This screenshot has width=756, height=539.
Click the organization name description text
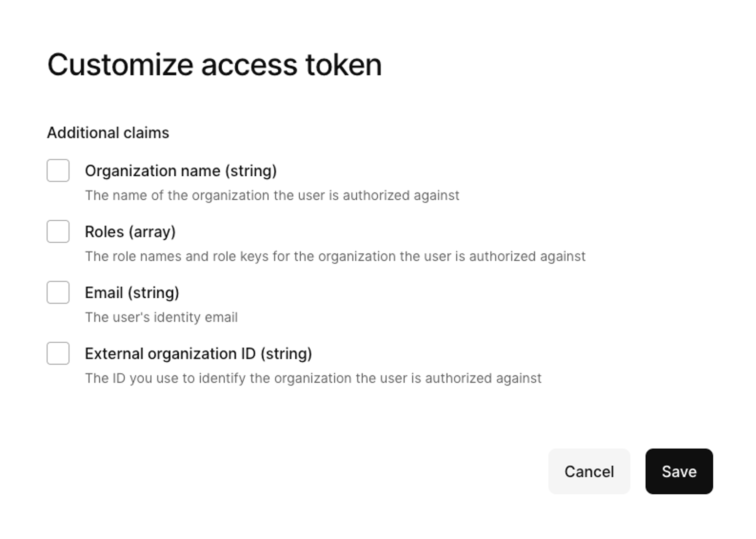pos(272,195)
